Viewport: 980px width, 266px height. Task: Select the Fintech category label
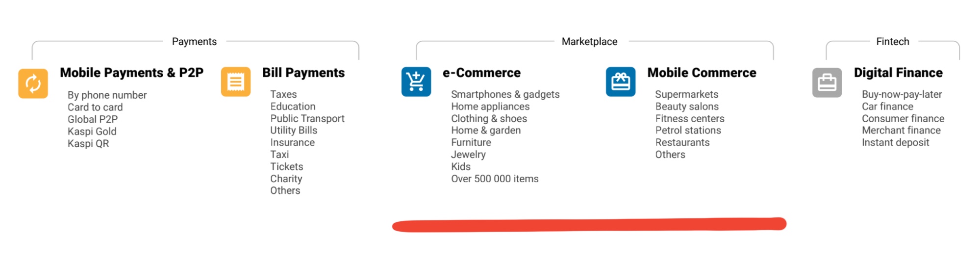click(x=892, y=42)
